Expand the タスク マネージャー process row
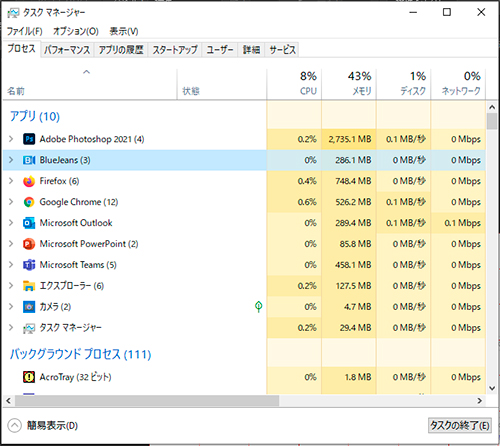This screenshot has width=500, height=446. pos(11,328)
